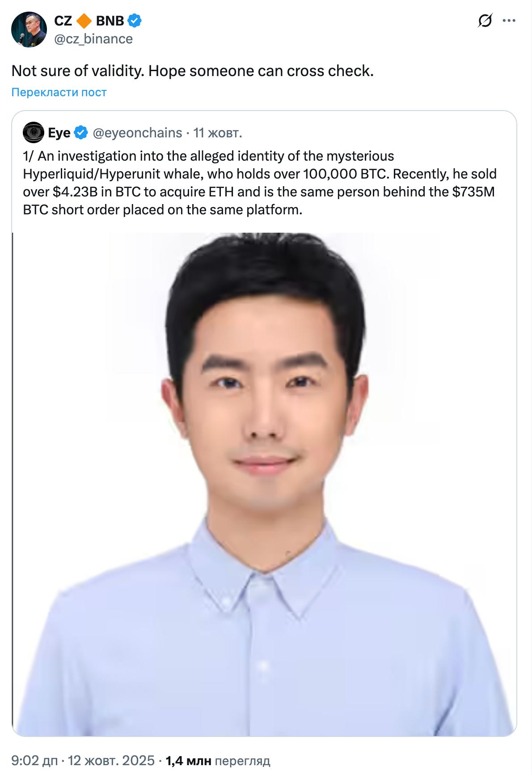Open Eye account's avatar icon
The width and height of the screenshot is (532, 775).
[34, 132]
